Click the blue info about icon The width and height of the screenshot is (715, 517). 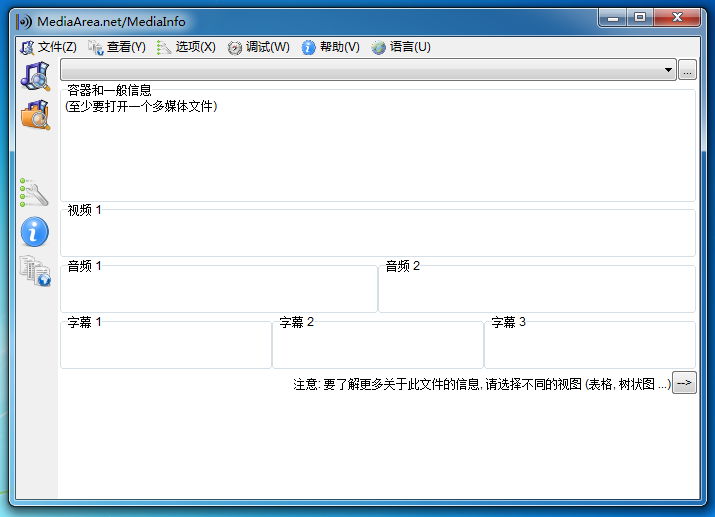point(35,232)
